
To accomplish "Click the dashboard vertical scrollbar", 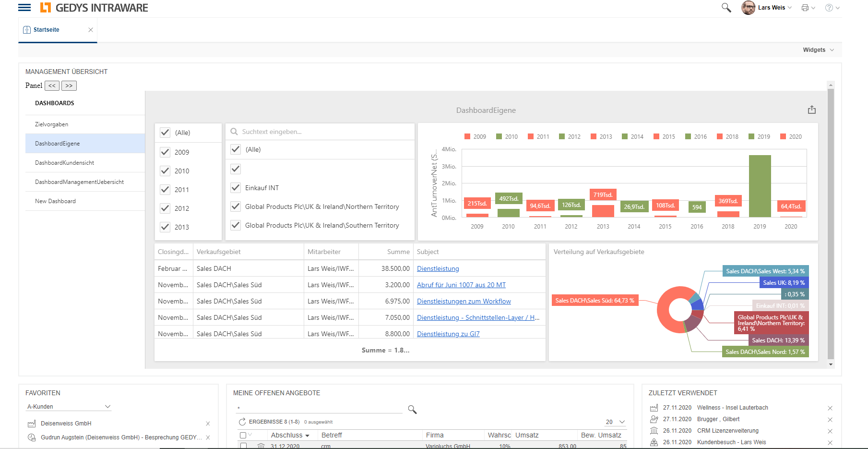I will pyautogui.click(x=831, y=224).
